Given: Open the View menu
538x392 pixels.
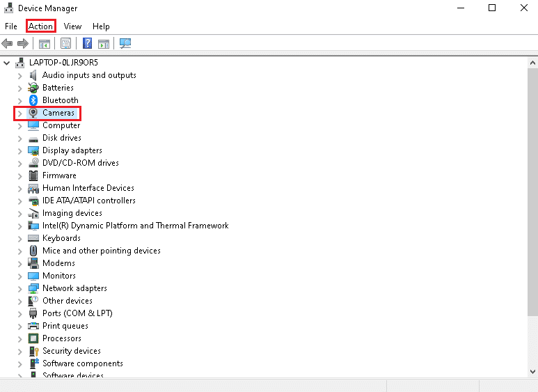Looking at the screenshot, I should (x=72, y=26).
